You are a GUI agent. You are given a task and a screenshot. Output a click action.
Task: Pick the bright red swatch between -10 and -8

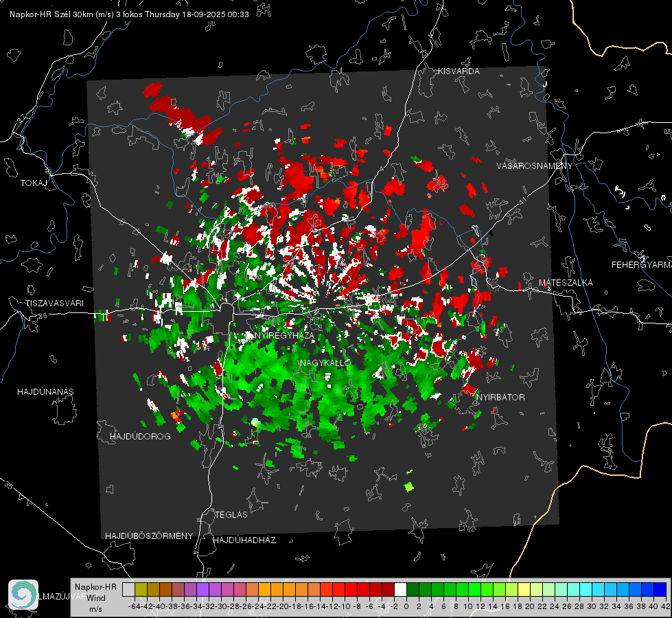[x=351, y=589]
